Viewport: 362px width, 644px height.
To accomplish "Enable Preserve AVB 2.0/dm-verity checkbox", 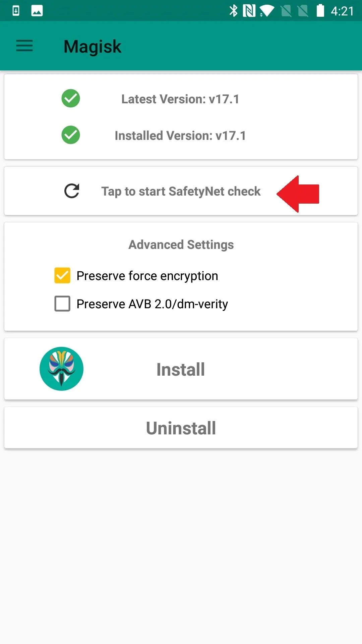I will tap(62, 304).
